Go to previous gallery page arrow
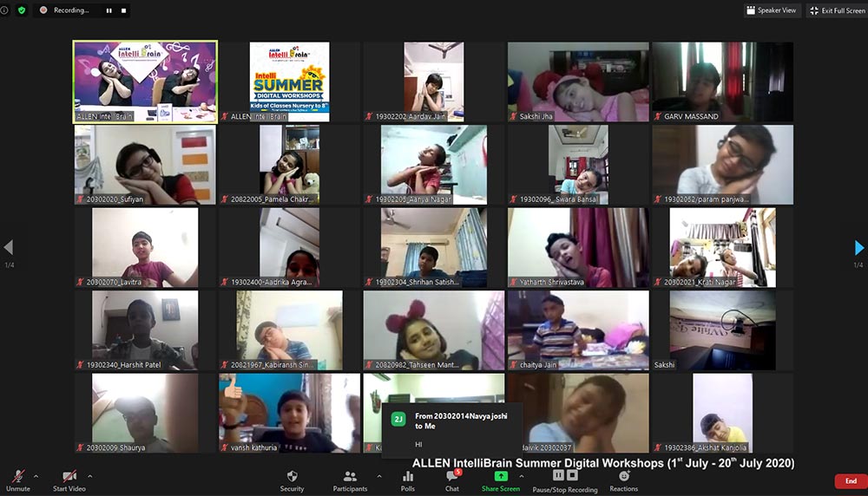The height and width of the screenshot is (496, 868). tap(9, 247)
